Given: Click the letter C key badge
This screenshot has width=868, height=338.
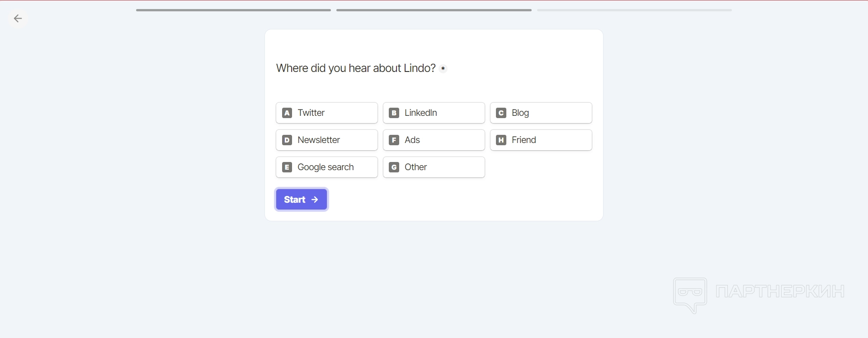Looking at the screenshot, I should coord(501,113).
